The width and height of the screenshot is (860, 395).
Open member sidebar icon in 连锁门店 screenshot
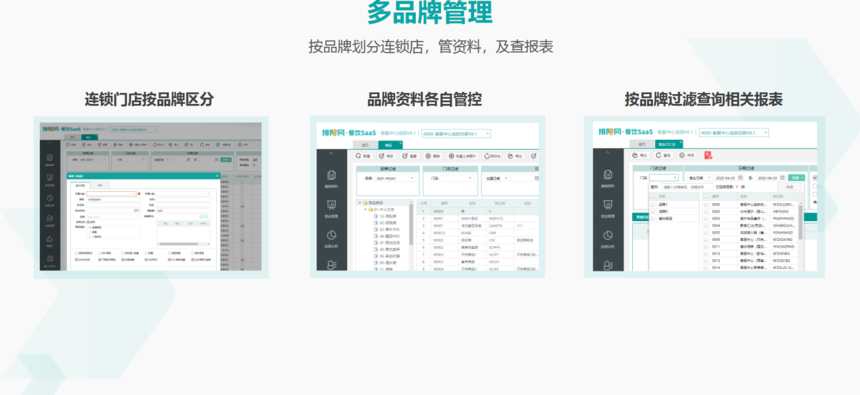(x=50, y=218)
